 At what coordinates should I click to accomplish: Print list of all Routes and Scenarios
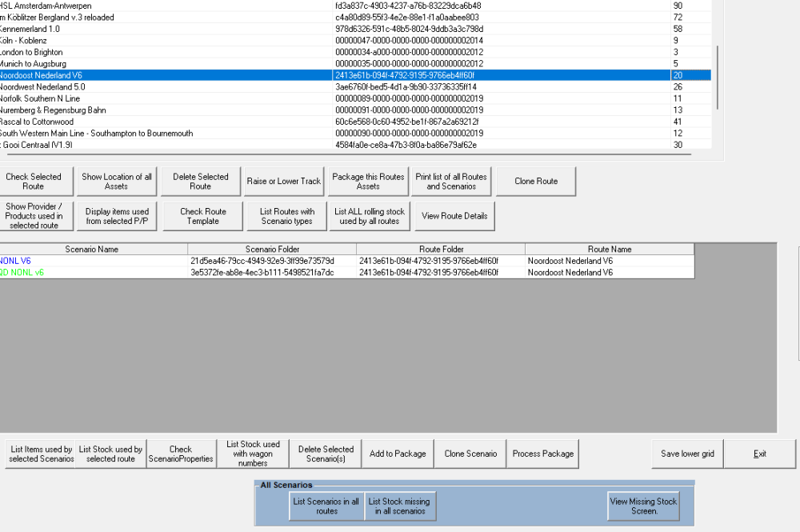click(451, 182)
